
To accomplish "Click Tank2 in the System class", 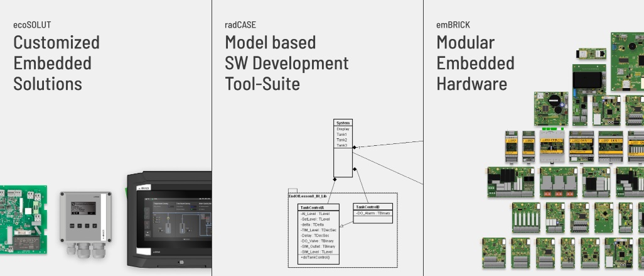I will pos(341,140).
